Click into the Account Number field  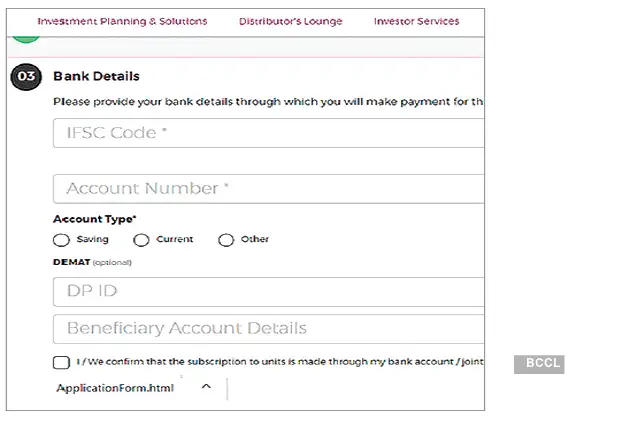click(x=268, y=188)
